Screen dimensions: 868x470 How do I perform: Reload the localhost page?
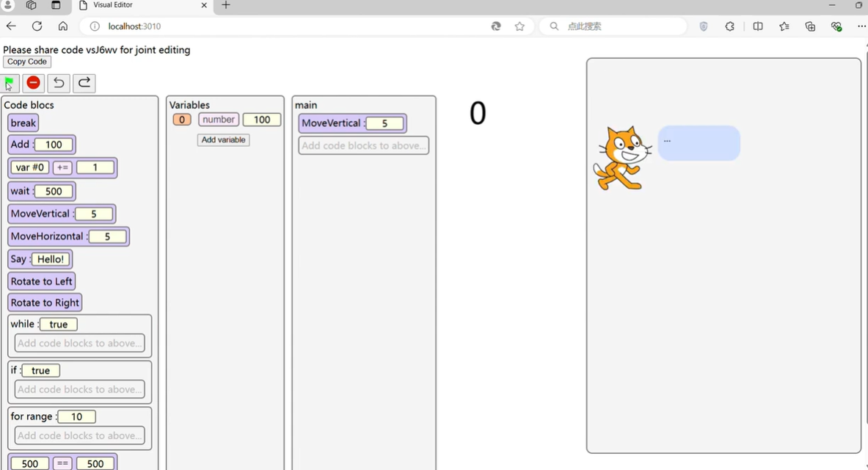[37, 26]
